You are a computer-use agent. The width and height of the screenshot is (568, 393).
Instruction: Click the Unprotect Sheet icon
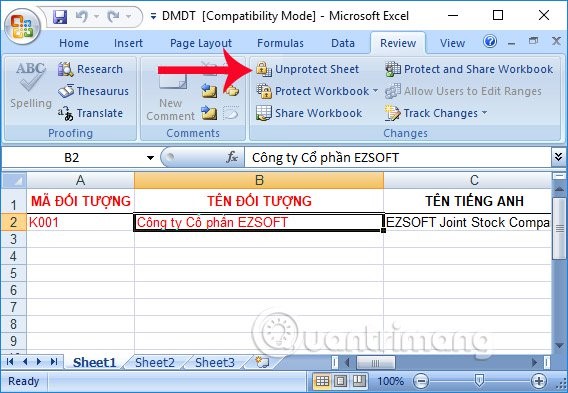(264, 69)
